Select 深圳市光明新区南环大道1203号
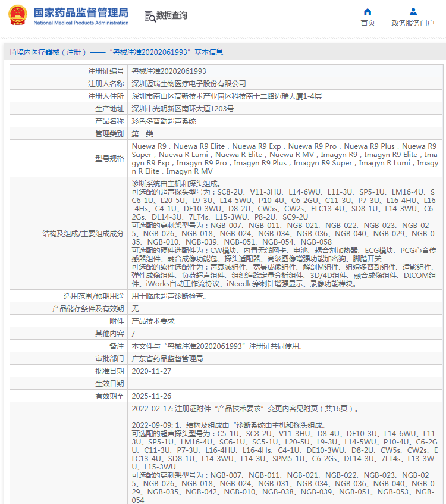 click(x=183, y=109)
